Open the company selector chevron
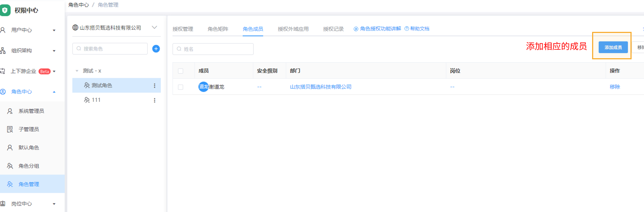The width and height of the screenshot is (644, 212). 155,27
